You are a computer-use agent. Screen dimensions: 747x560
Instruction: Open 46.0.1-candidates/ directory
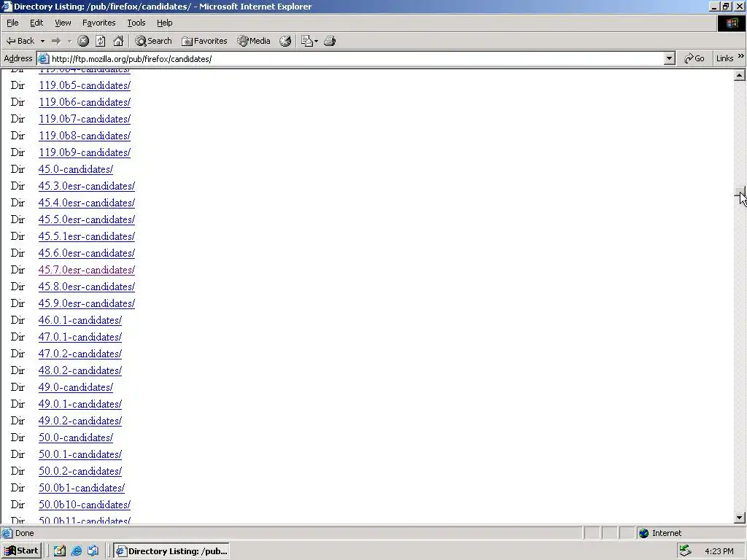click(x=80, y=321)
